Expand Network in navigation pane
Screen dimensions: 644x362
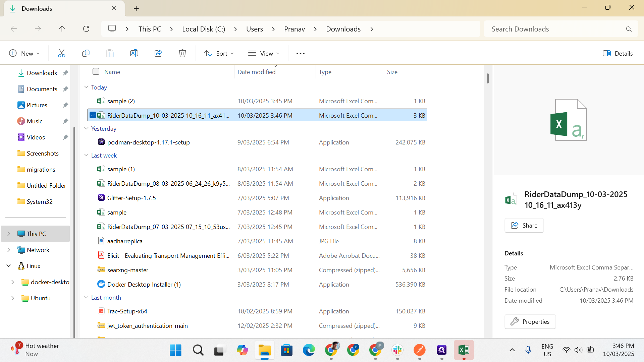(x=9, y=250)
